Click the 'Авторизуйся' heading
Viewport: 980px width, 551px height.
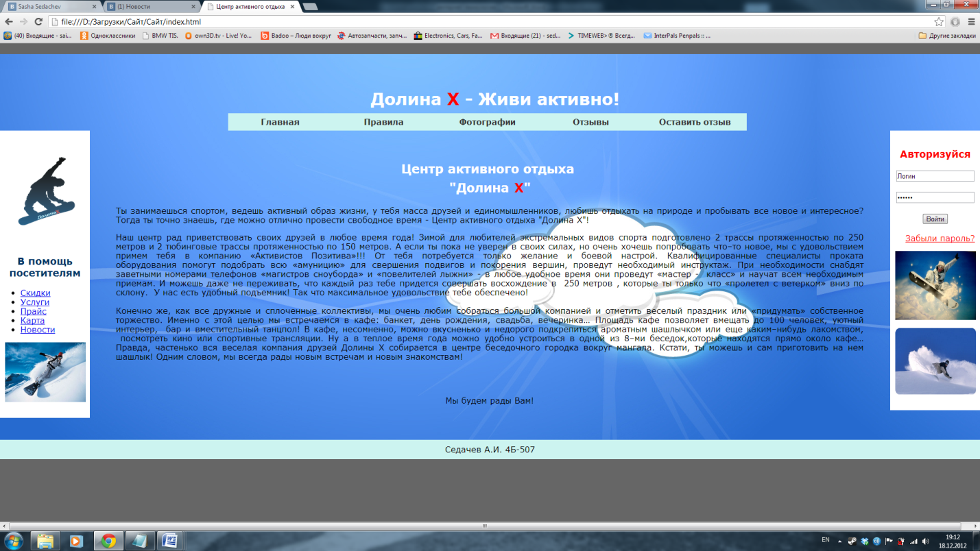coord(935,154)
